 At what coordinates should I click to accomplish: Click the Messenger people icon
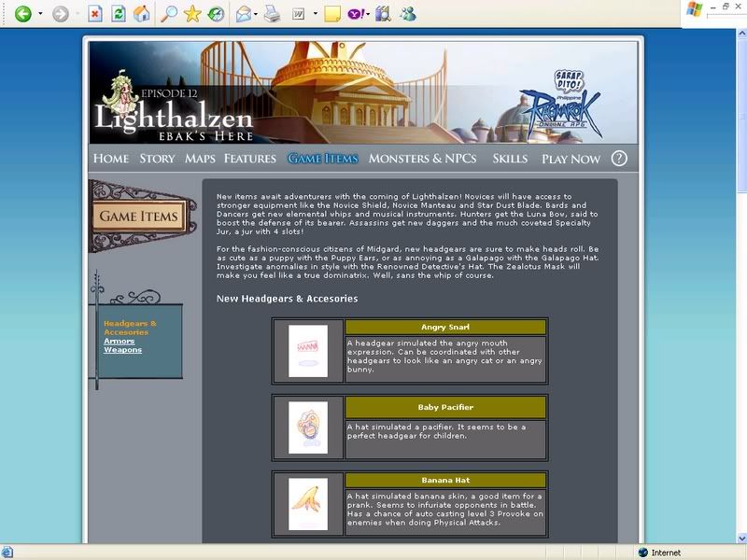[408, 14]
